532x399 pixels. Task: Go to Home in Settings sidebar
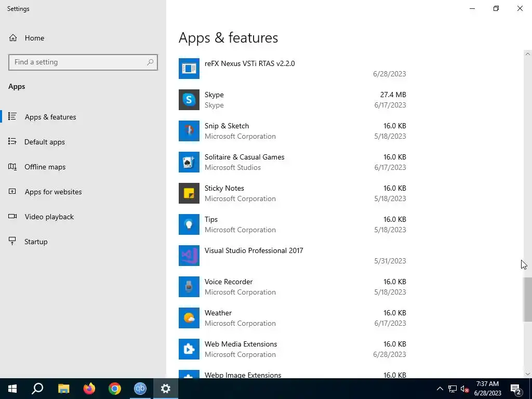pos(35,38)
